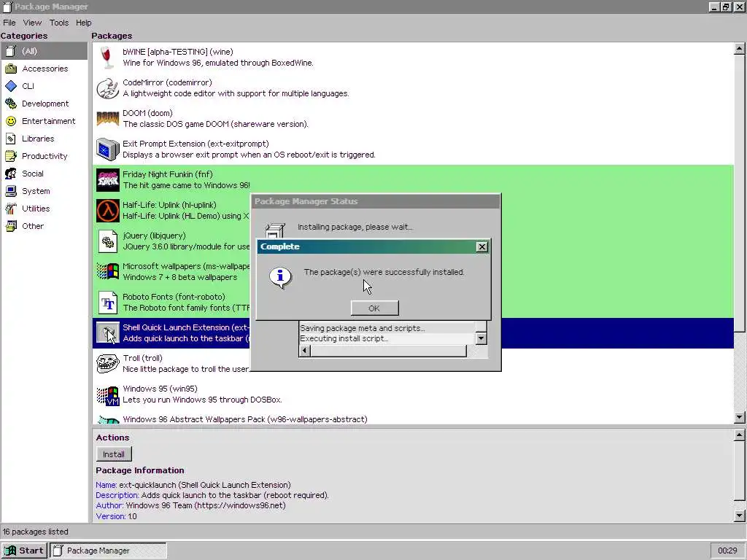Click the bWINE [alpha-TESTING] (wine) title
Screen dimensions: 747x560
point(178,52)
